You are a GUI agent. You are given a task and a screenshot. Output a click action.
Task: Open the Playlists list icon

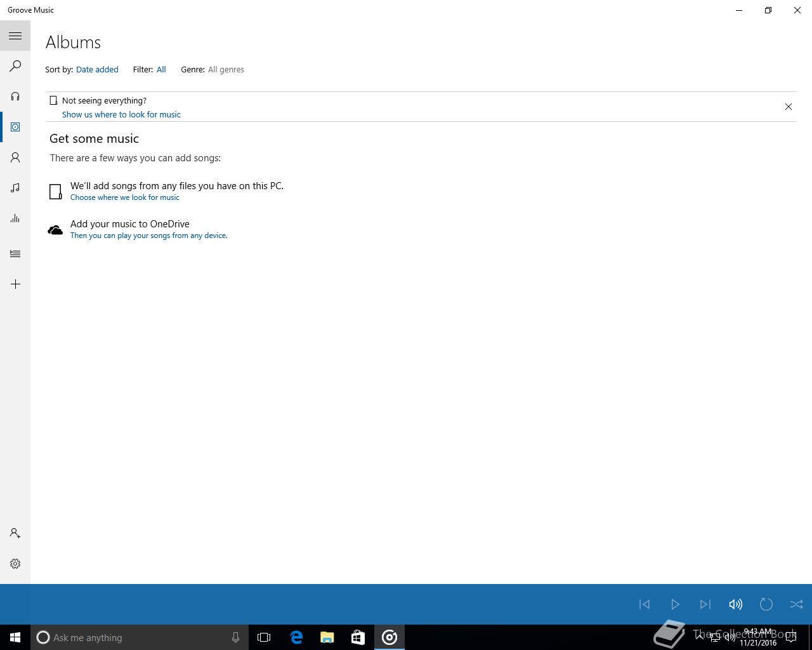15,254
